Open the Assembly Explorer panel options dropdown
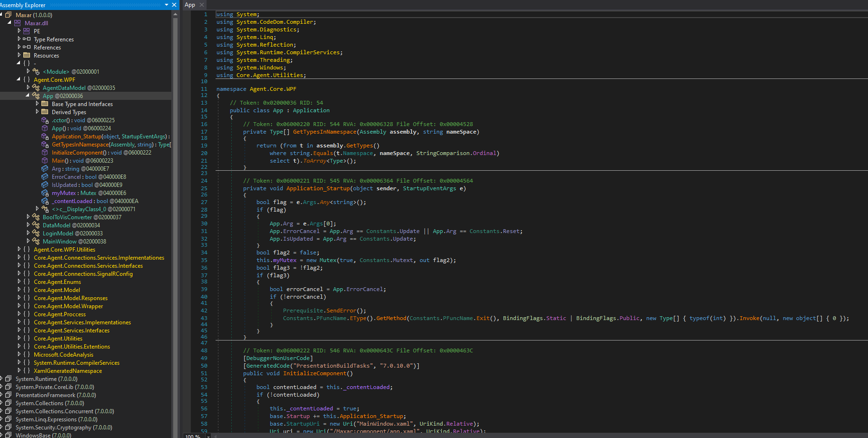This screenshot has width=868, height=438. click(167, 5)
